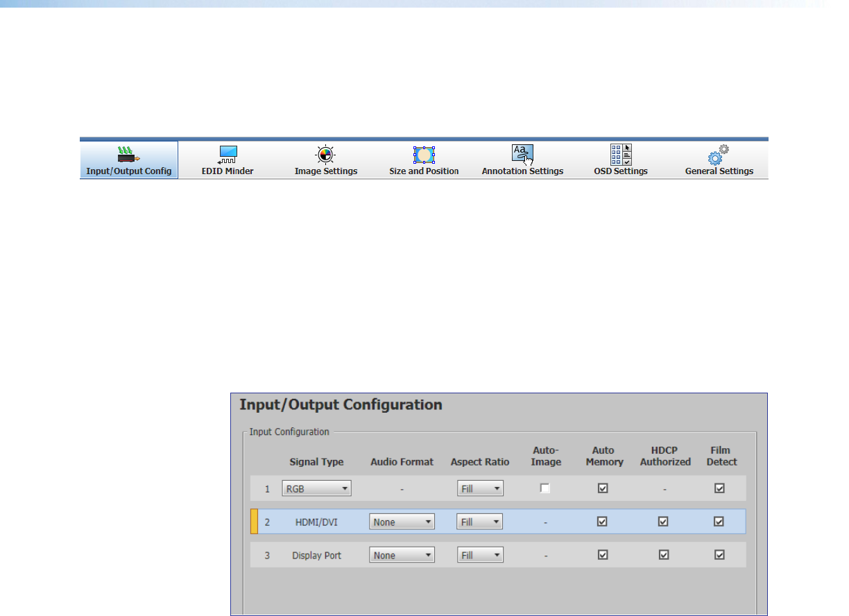Viewport: 849px width, 616px height.
Task: Toggle HDCP Authorized for HDMI/DVI input
Action: click(664, 522)
